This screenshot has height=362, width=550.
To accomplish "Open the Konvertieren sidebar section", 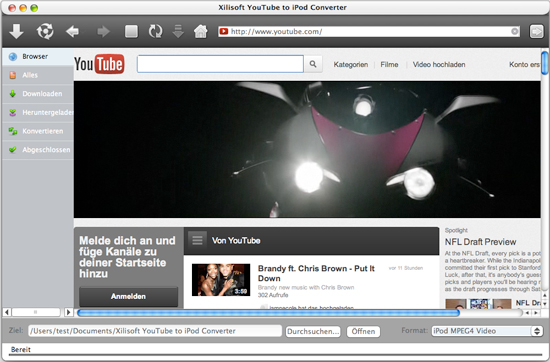I will tap(38, 131).
